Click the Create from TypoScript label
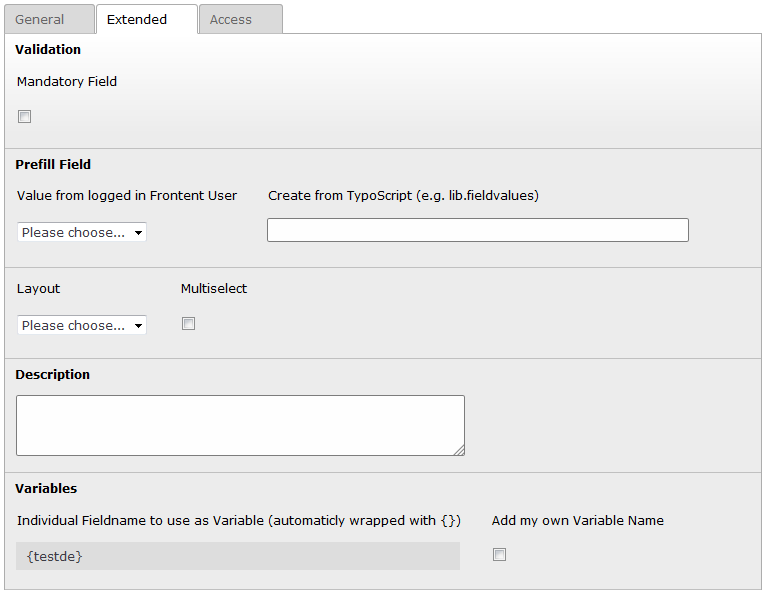767x594 pixels. click(x=403, y=196)
